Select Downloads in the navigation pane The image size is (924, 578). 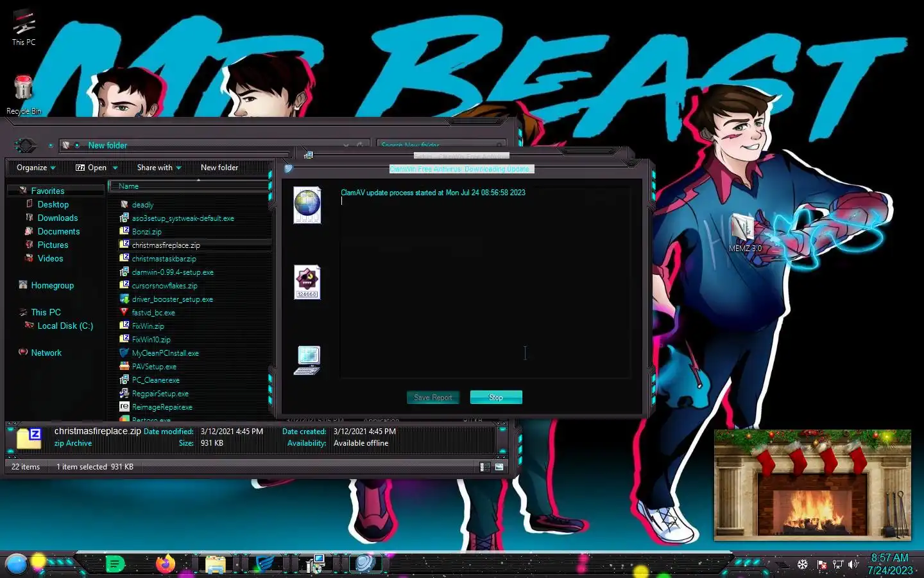[58, 218]
